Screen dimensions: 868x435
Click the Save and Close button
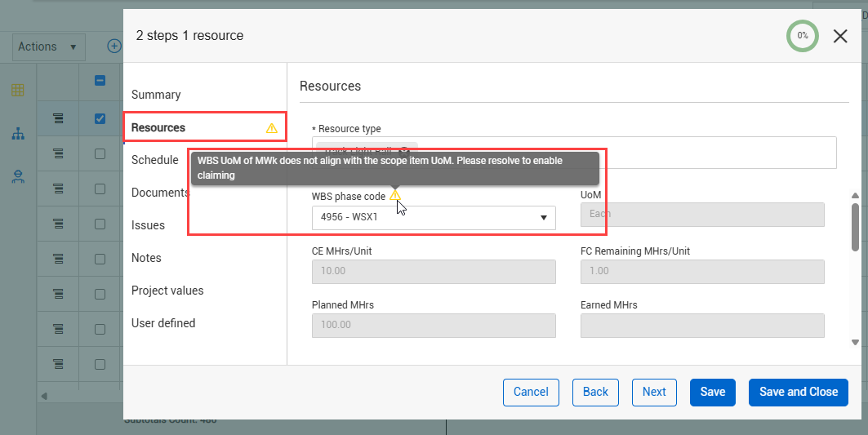(x=799, y=393)
